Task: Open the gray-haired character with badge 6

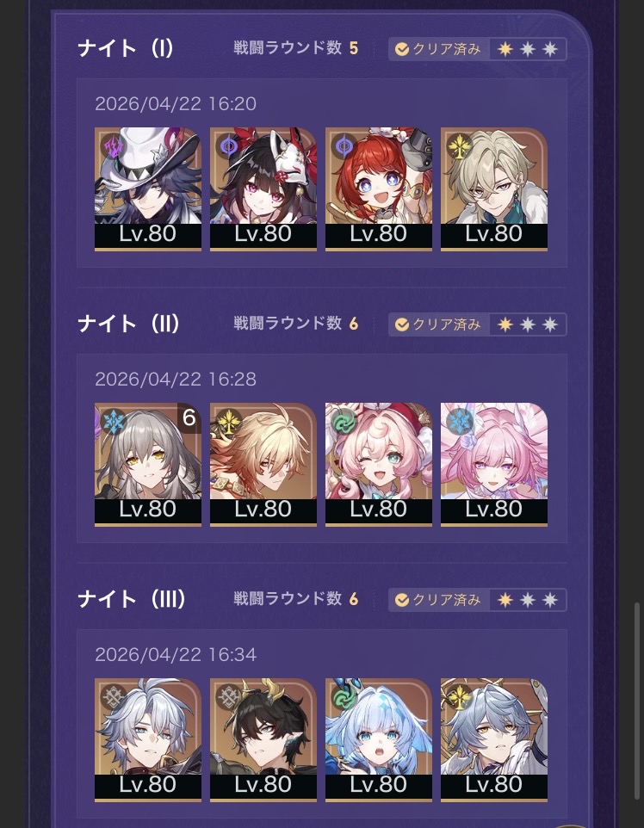Action: 148,464
